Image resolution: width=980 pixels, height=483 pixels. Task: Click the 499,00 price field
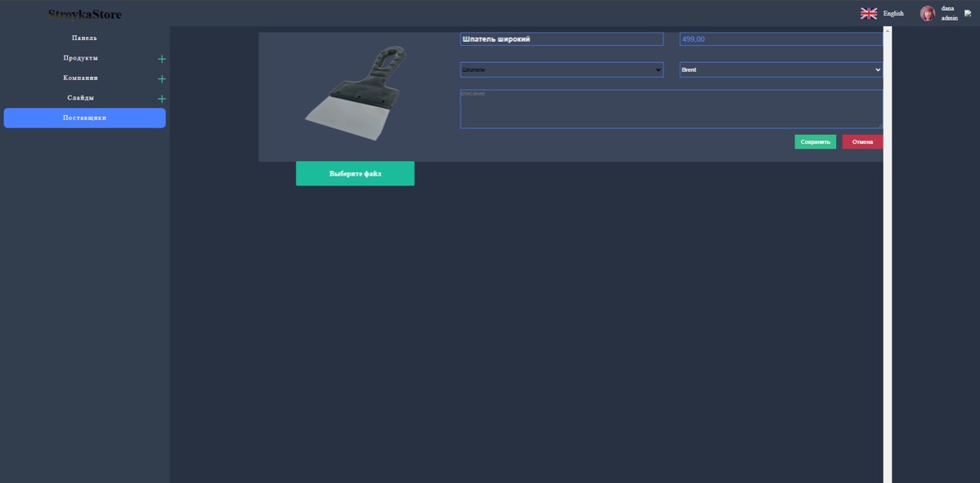tap(781, 39)
